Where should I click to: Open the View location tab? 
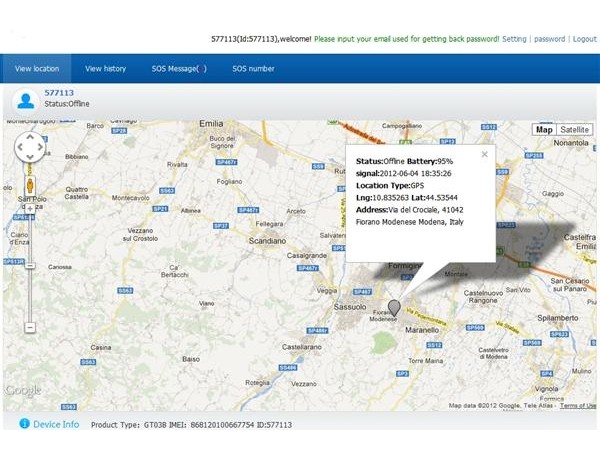[x=37, y=69]
